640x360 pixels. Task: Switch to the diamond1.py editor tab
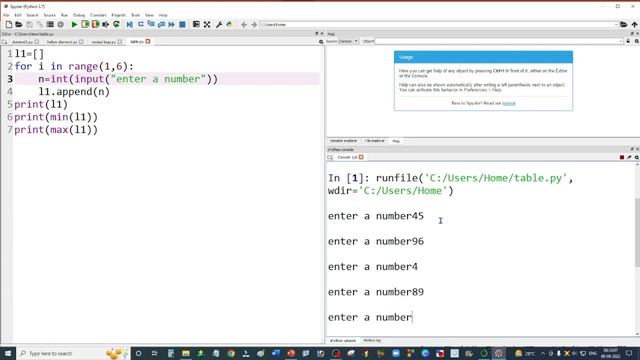click(22, 42)
